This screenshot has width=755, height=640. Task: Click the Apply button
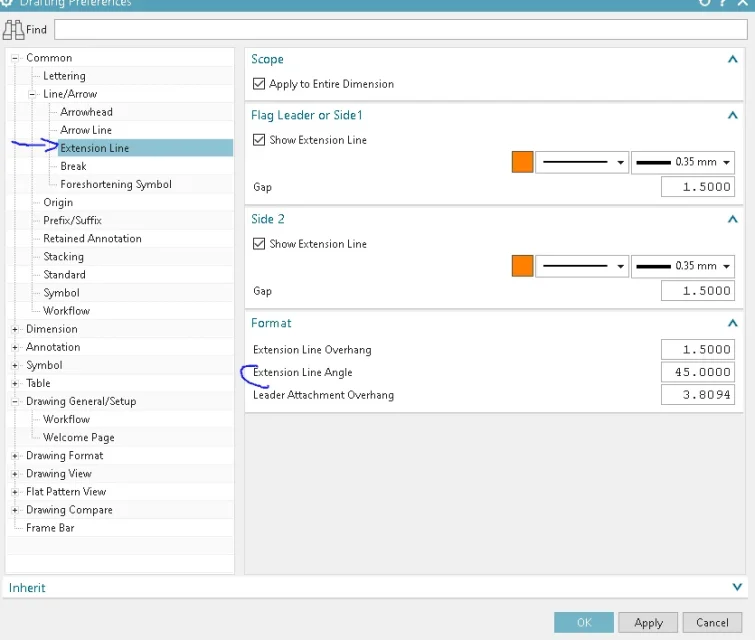(648, 622)
